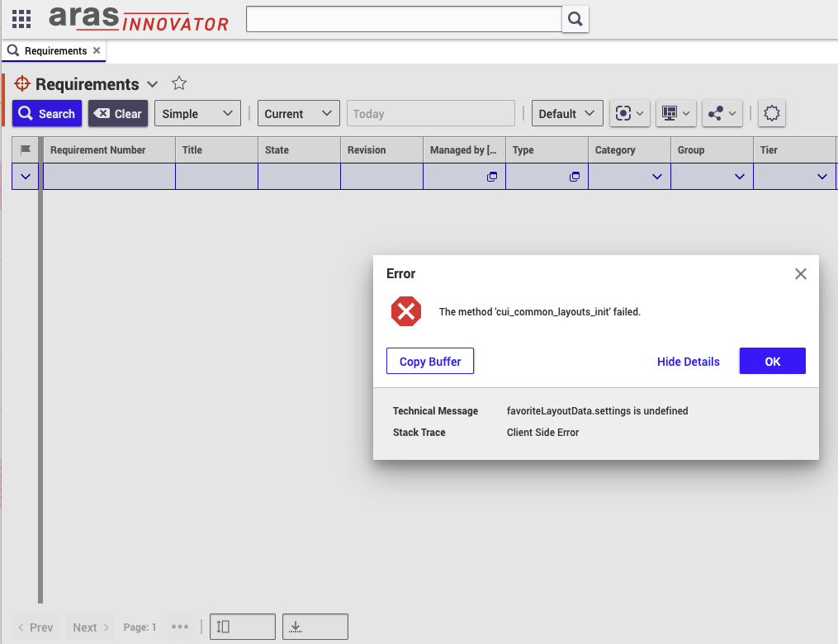Expand the Category filter dropdown
The image size is (838, 644).
tap(657, 177)
